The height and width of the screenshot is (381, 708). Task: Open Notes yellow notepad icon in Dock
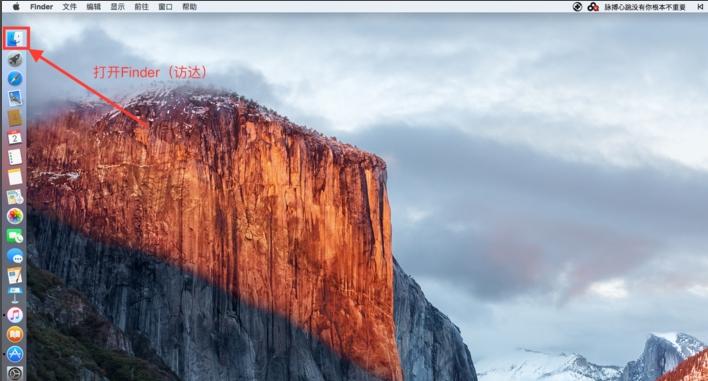pyautogui.click(x=15, y=177)
